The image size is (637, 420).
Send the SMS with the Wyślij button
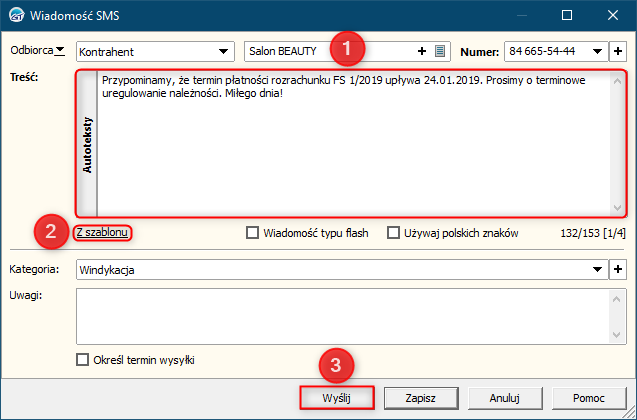pos(336,398)
